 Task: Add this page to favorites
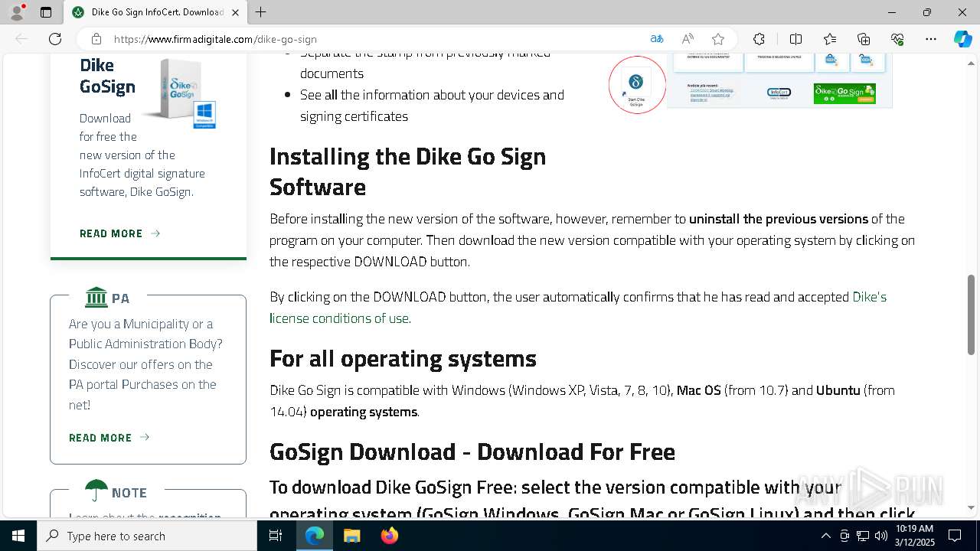(718, 39)
